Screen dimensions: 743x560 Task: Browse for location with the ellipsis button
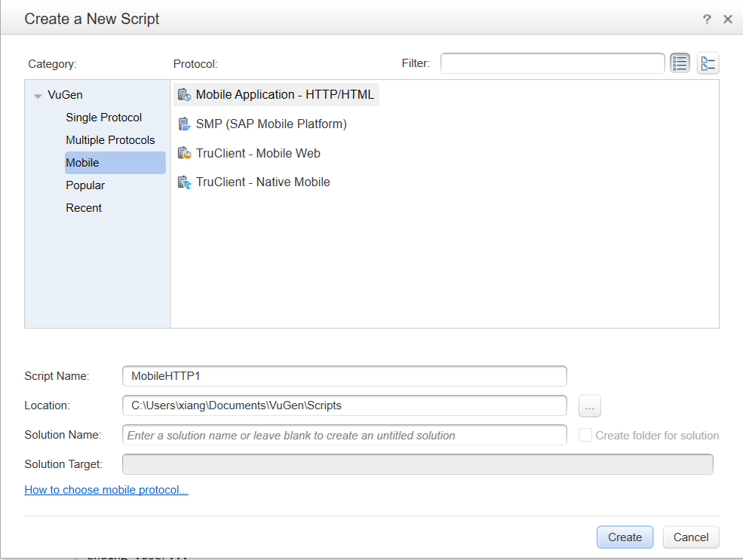click(x=589, y=405)
